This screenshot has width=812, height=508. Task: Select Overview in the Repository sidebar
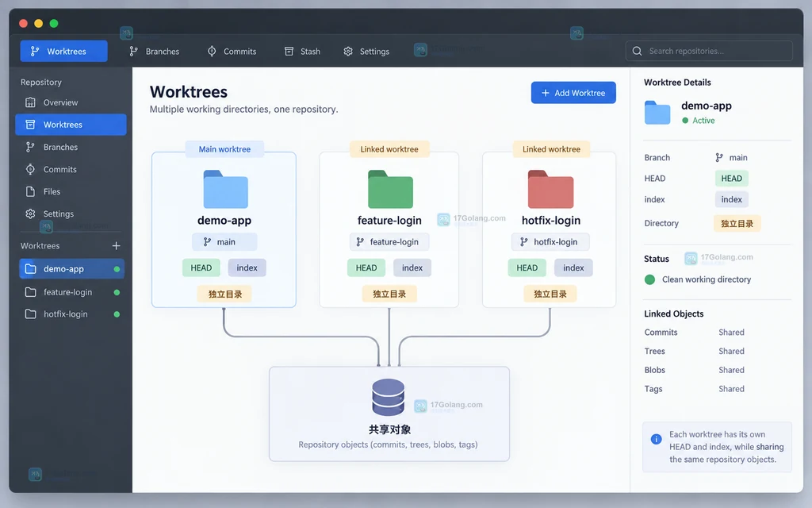pyautogui.click(x=71, y=102)
